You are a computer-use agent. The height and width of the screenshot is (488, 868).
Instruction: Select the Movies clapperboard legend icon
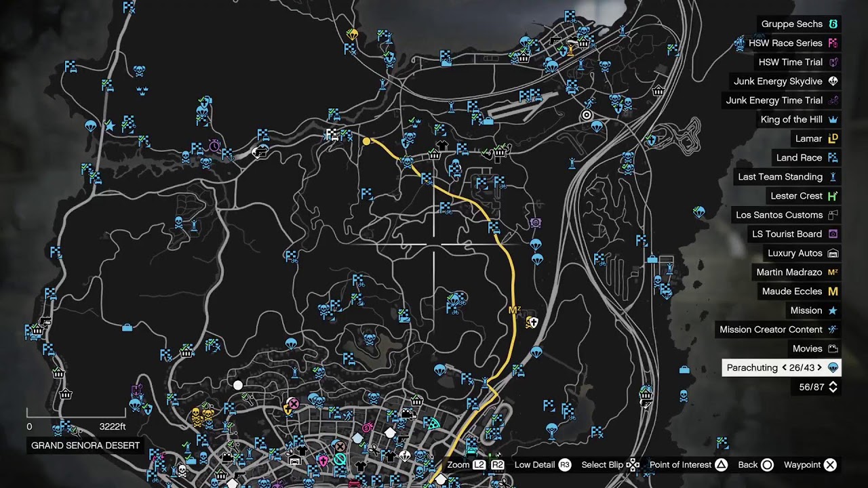point(833,348)
